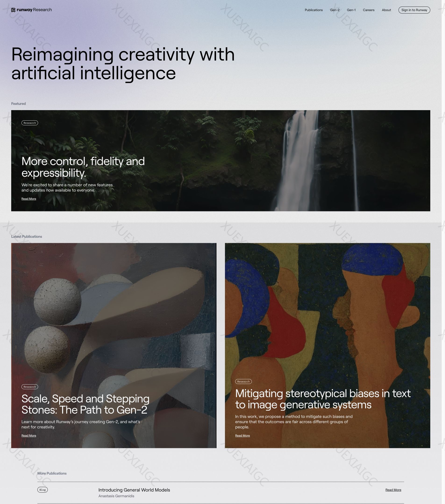Viewport: 445px width, 504px height.
Task: Read More on The Path to Gen-2
Action: [x=29, y=435]
